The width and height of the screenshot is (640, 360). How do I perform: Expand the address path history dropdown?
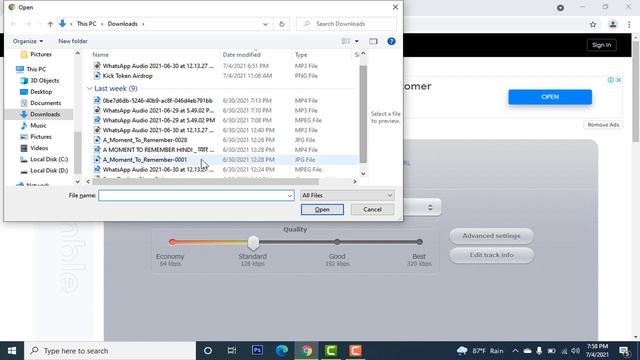click(265, 24)
